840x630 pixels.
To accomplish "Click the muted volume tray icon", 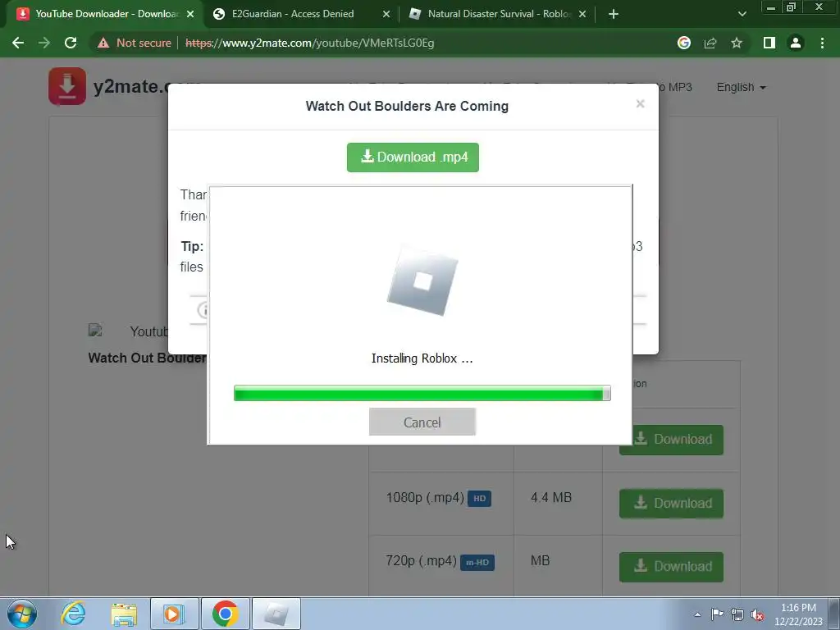I will (x=757, y=614).
